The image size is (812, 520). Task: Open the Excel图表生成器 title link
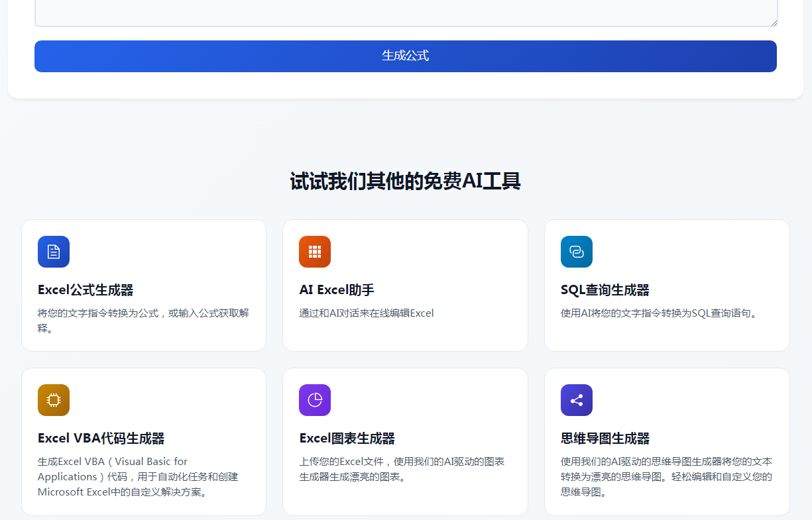347,439
